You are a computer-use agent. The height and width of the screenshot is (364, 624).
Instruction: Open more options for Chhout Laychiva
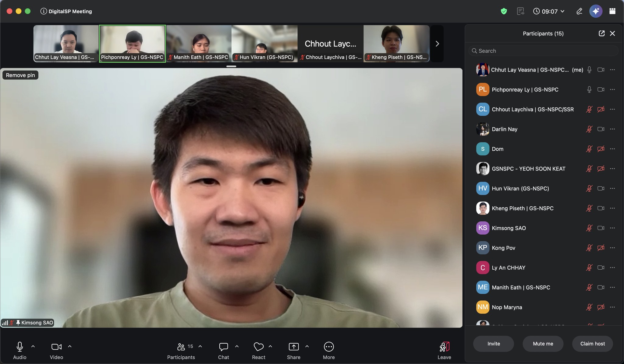(612, 109)
